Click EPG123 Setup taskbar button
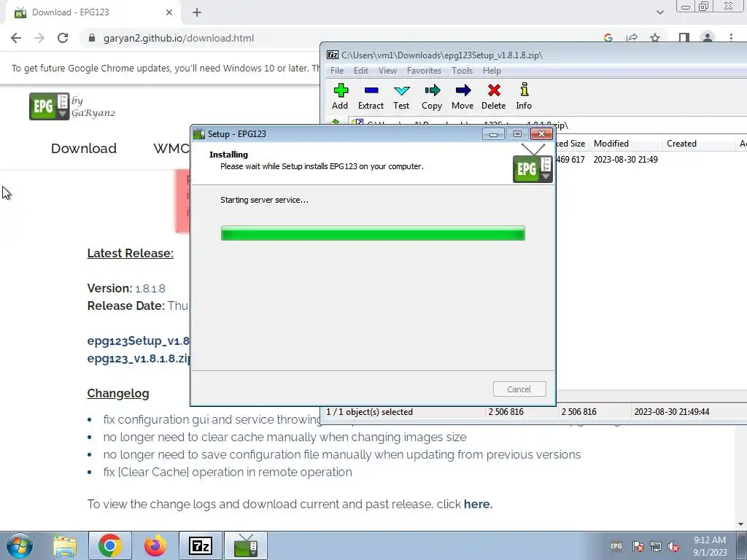This screenshot has height=560, width=747. 246,545
